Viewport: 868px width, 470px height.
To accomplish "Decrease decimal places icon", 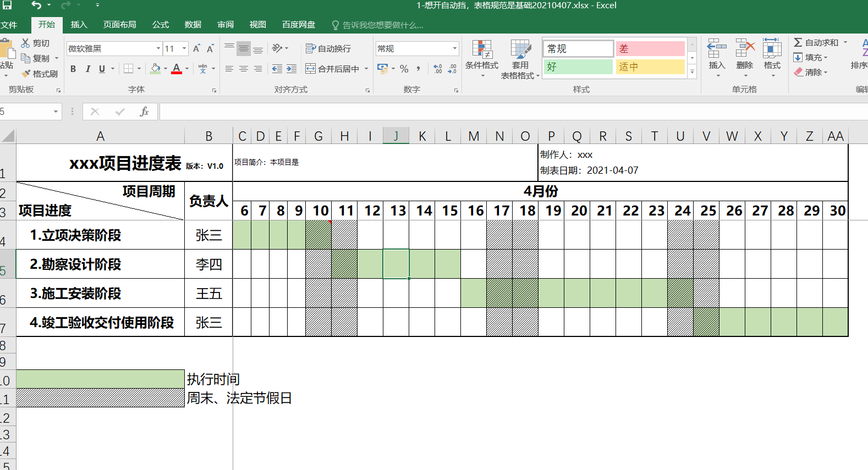I will pyautogui.click(x=452, y=69).
